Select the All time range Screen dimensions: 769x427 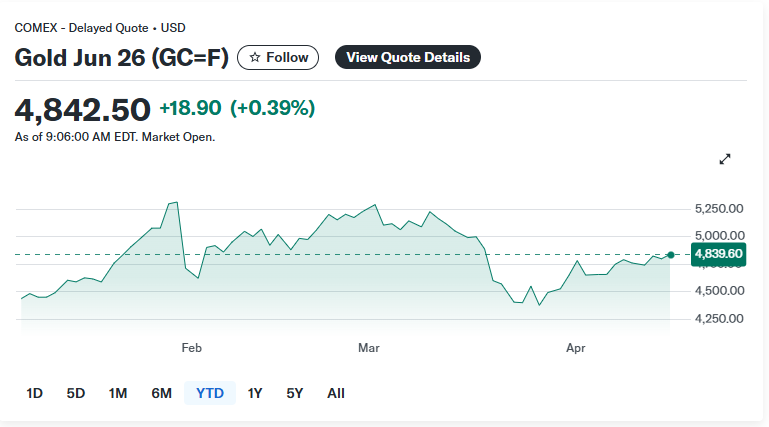coord(336,393)
